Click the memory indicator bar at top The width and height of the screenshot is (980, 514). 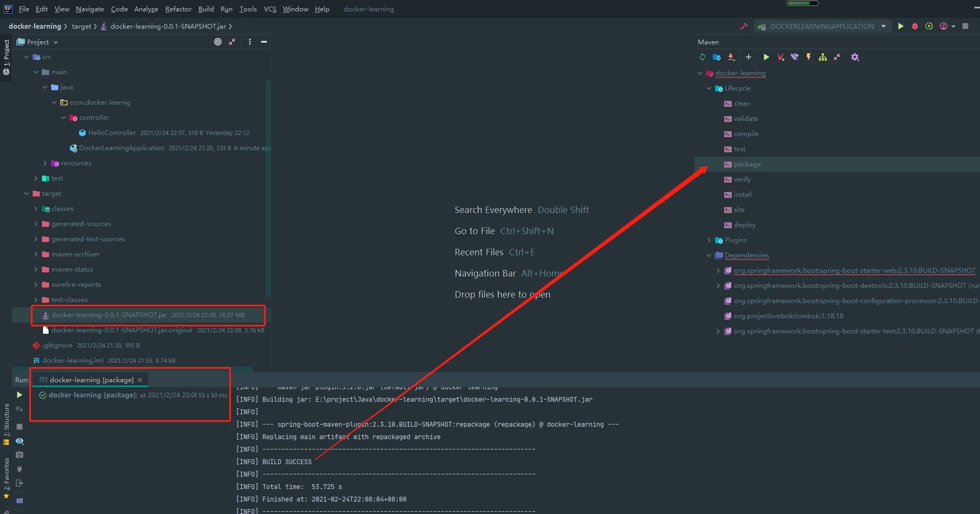click(802, 3)
